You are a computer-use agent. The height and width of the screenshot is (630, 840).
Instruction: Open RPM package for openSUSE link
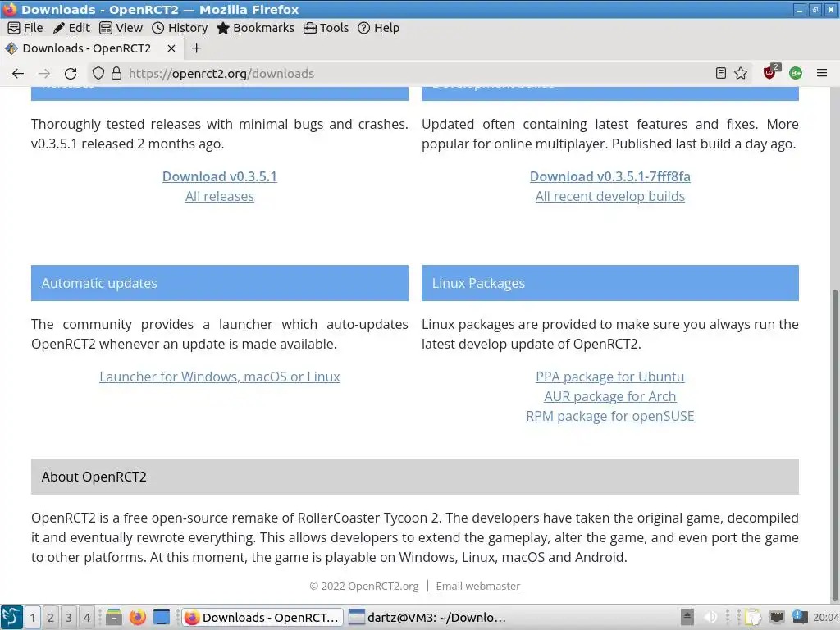(x=610, y=416)
